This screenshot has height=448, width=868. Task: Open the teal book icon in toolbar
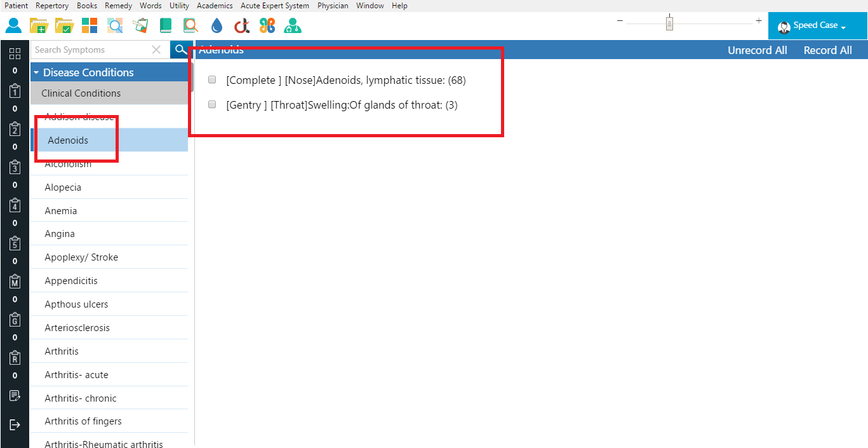click(x=166, y=25)
